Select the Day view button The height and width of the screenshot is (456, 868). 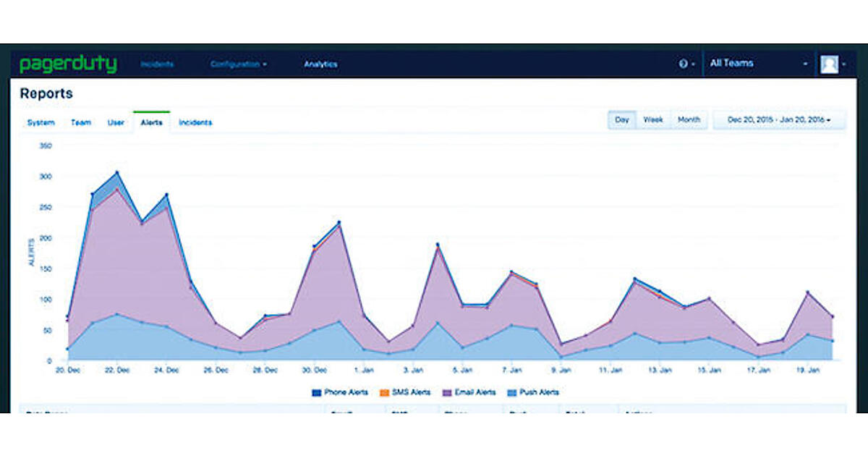(622, 119)
